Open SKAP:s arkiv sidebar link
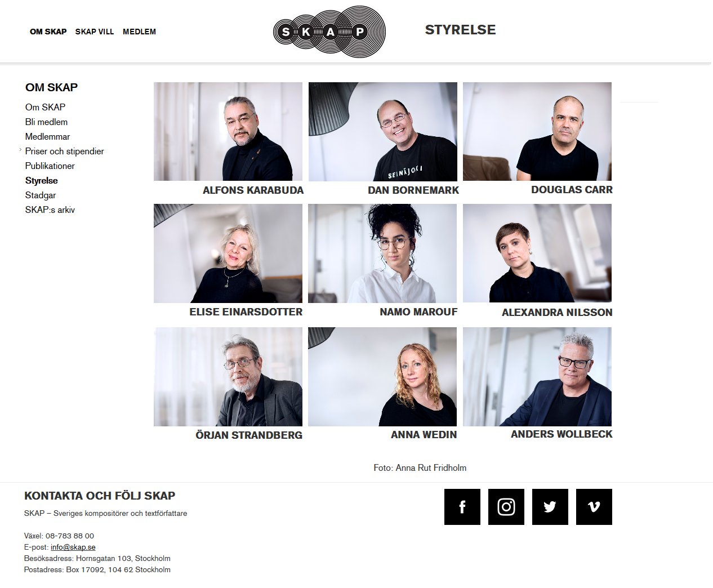This screenshot has width=713, height=588. tap(50, 210)
